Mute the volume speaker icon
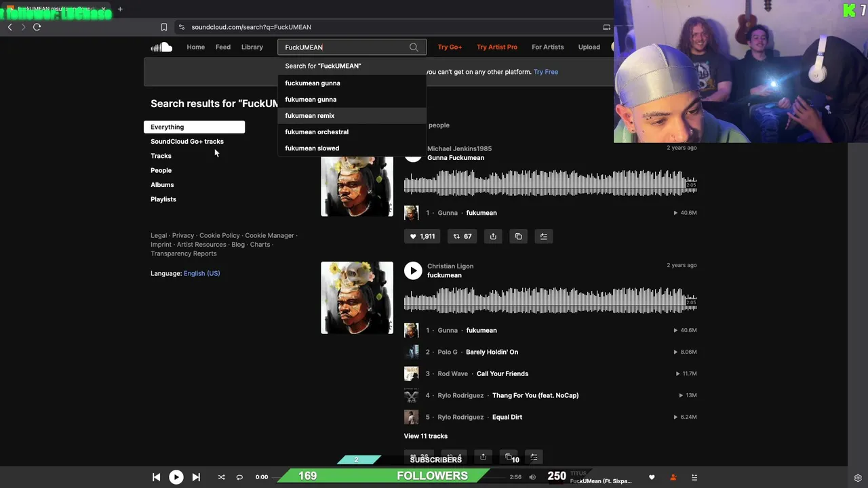Viewport: 868px width, 488px height. click(532, 477)
